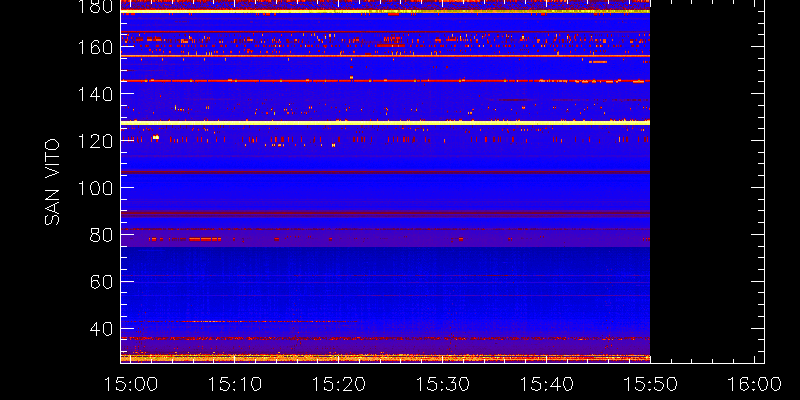Image resolution: width=800 pixels, height=400 pixels.
Task: Click the bright white spot near 121 MHz
Action: tap(156, 137)
